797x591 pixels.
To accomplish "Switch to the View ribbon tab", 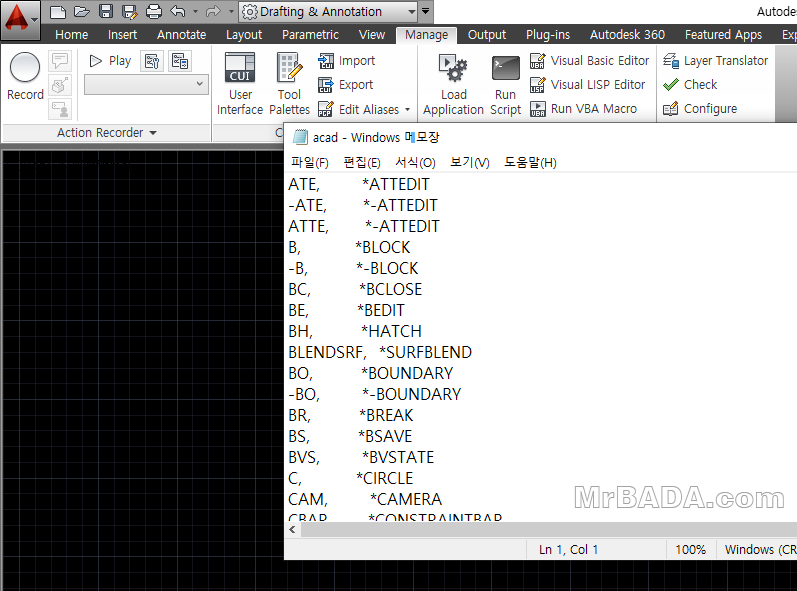I will coord(372,35).
